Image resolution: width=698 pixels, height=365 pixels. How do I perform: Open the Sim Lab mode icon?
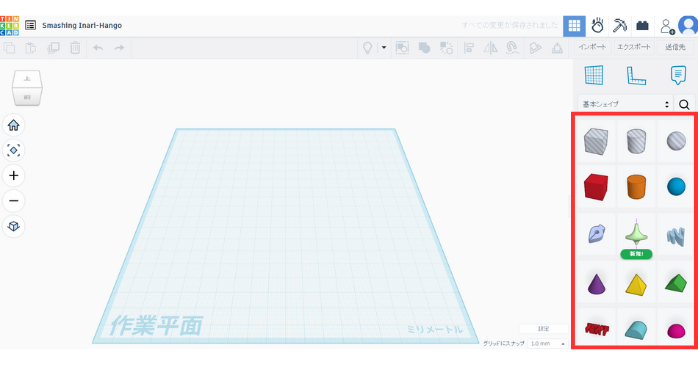[597, 26]
